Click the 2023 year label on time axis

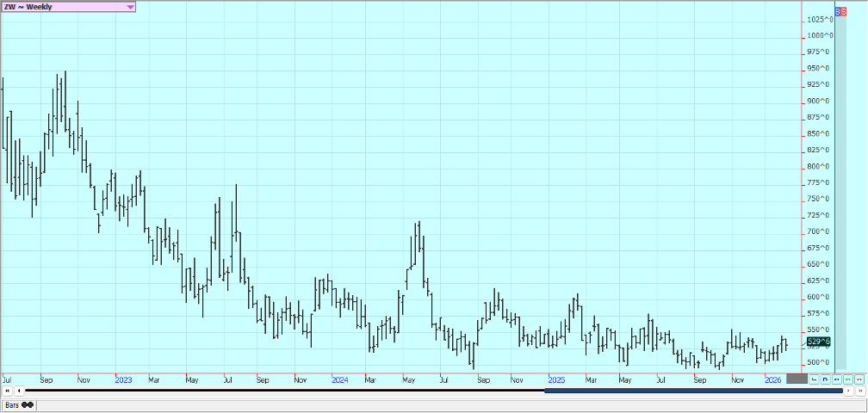pos(123,379)
